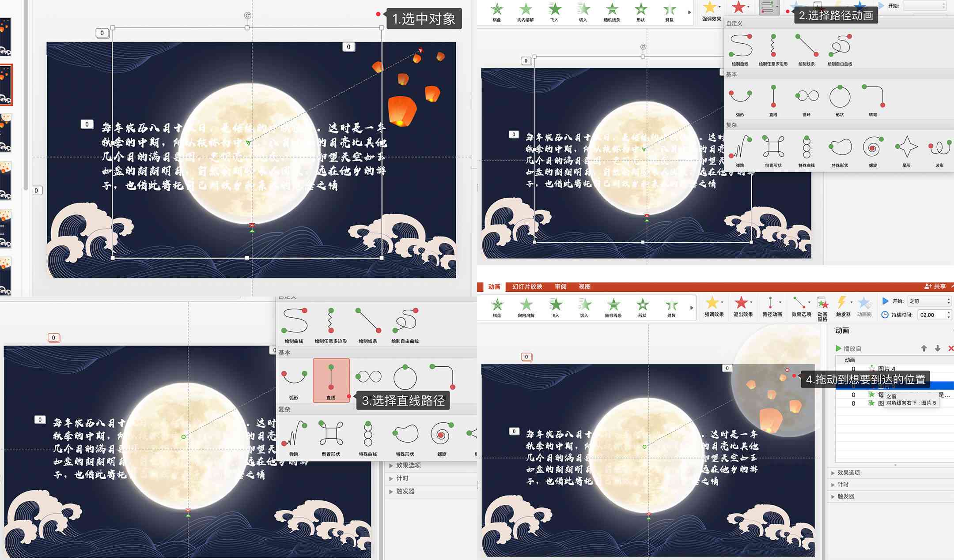Choose the highlighted 直线 straight-line path
The height and width of the screenshot is (560, 954).
pyautogui.click(x=331, y=380)
